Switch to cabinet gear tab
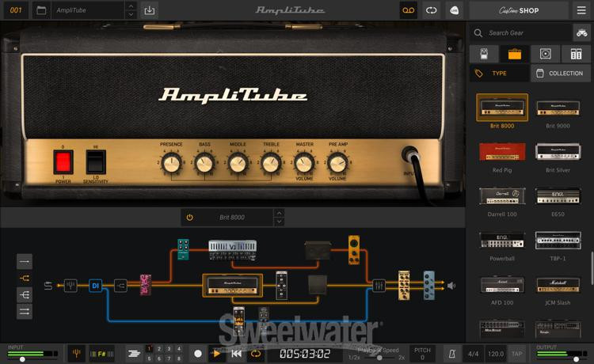 point(545,54)
